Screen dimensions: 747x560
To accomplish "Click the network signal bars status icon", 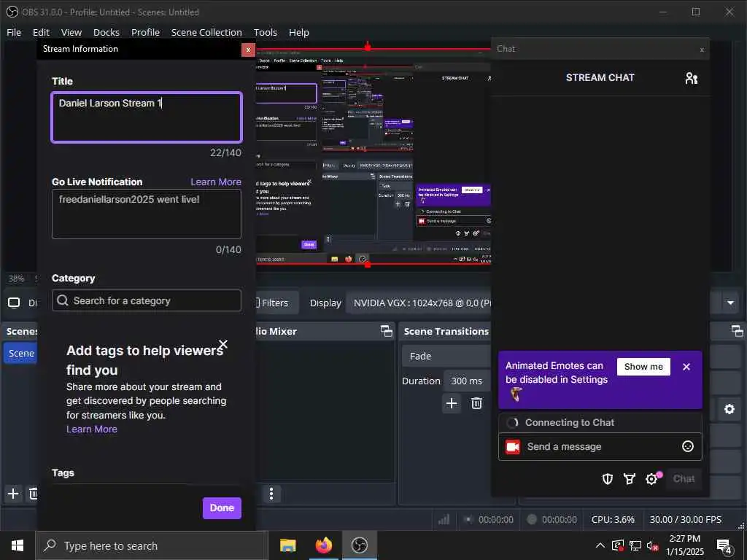I will coord(444,519).
